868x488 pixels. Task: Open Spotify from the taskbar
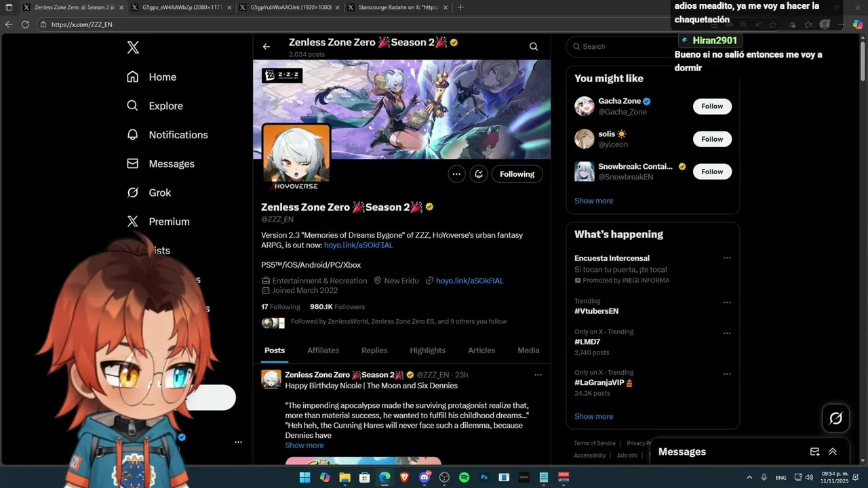tap(464, 477)
